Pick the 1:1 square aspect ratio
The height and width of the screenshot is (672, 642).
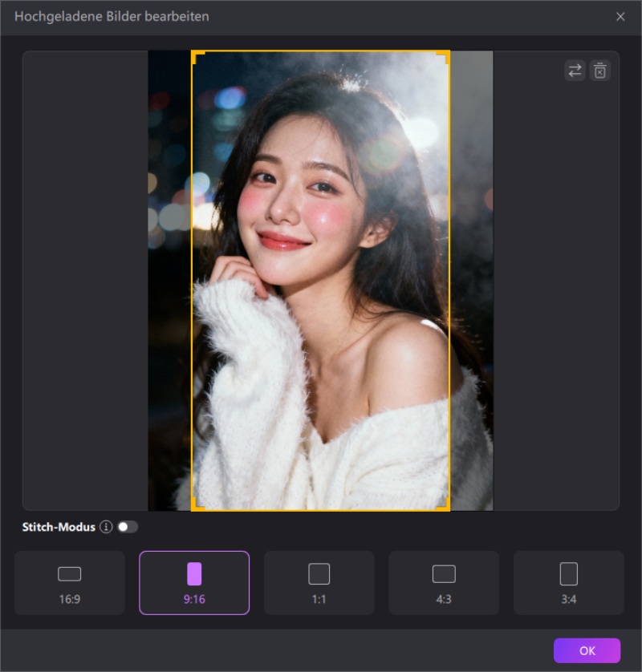[x=319, y=582]
